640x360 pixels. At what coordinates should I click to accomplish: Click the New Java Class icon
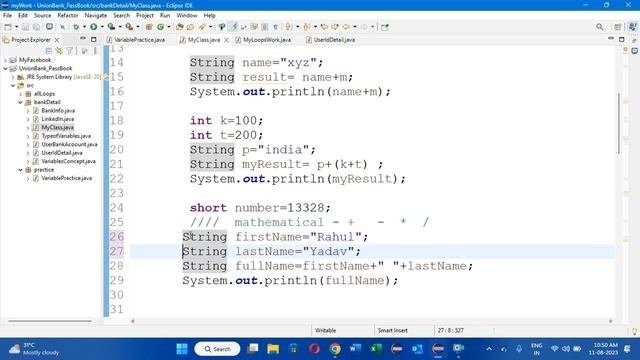click(160, 27)
